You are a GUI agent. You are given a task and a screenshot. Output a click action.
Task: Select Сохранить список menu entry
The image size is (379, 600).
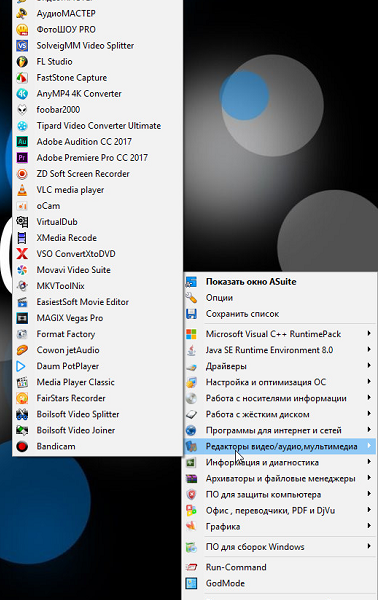[280, 314]
